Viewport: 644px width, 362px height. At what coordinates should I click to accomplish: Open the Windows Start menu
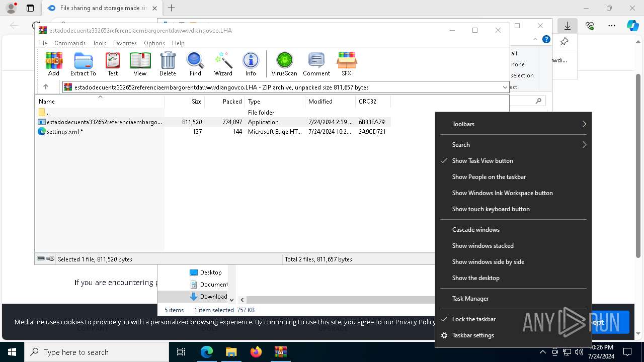12,352
